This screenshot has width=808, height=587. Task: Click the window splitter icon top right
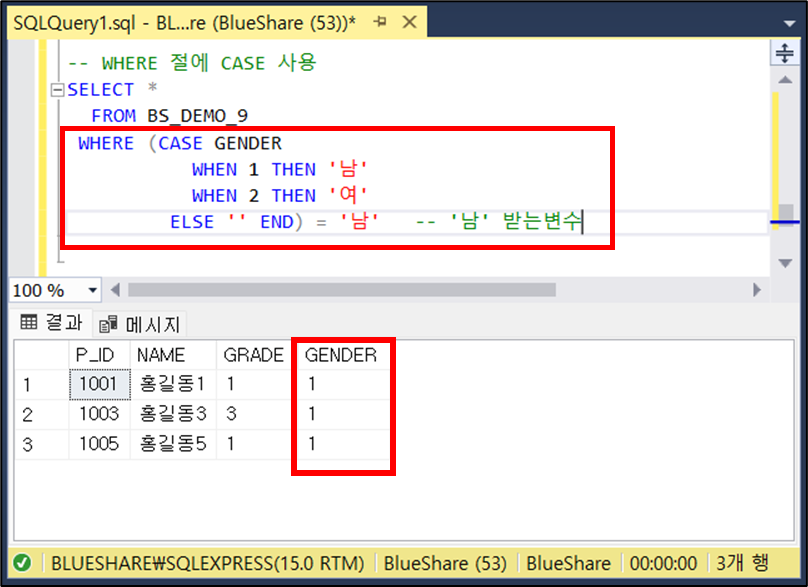786,52
